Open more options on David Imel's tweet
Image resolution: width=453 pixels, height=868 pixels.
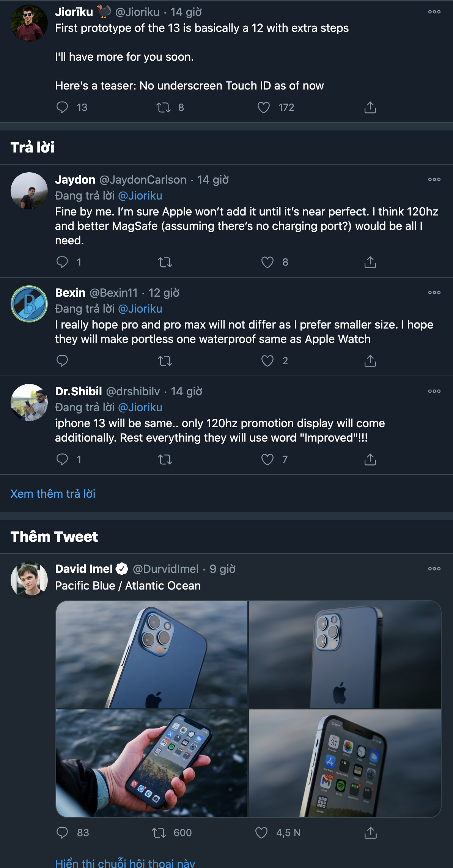click(x=434, y=569)
